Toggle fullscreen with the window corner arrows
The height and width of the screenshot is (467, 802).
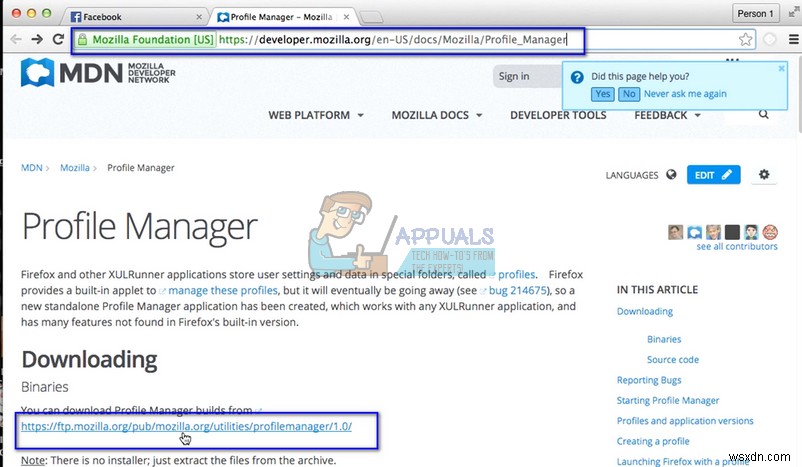(x=793, y=13)
